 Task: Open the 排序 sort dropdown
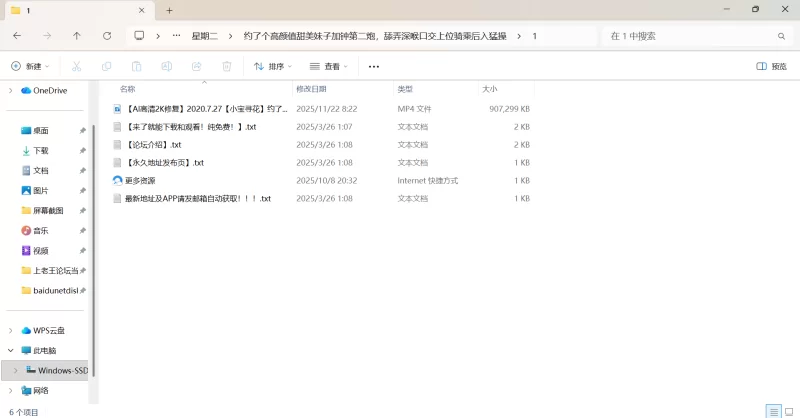coord(273,66)
